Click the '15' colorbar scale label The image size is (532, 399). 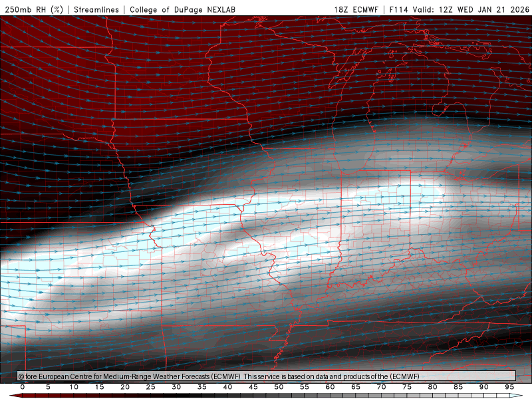click(x=99, y=387)
